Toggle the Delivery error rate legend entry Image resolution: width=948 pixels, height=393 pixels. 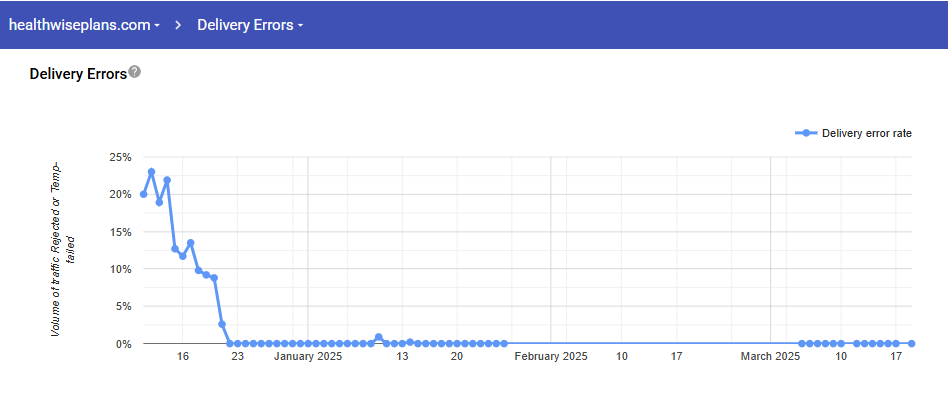click(x=853, y=133)
